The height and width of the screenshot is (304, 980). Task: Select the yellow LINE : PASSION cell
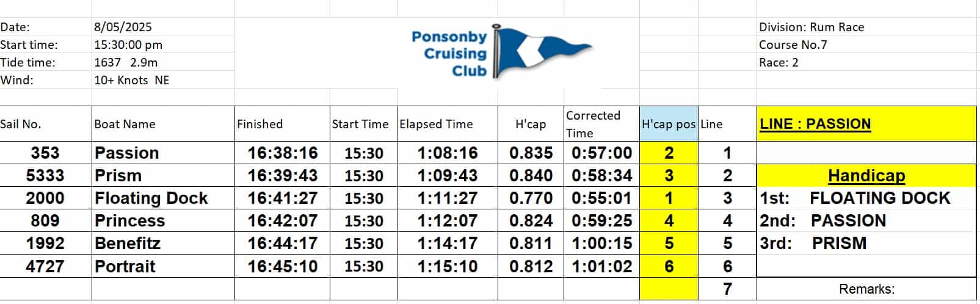866,124
